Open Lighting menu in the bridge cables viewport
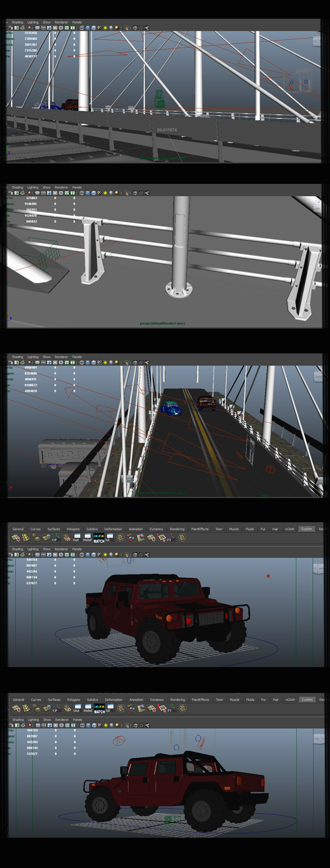 coord(33,23)
